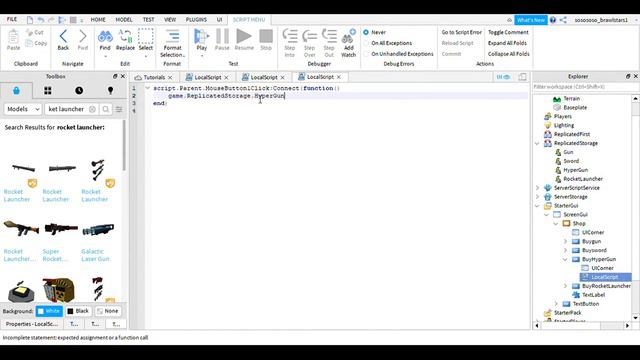The height and width of the screenshot is (360, 640).
Task: Select the Never debug errors option
Action: coord(366,32)
